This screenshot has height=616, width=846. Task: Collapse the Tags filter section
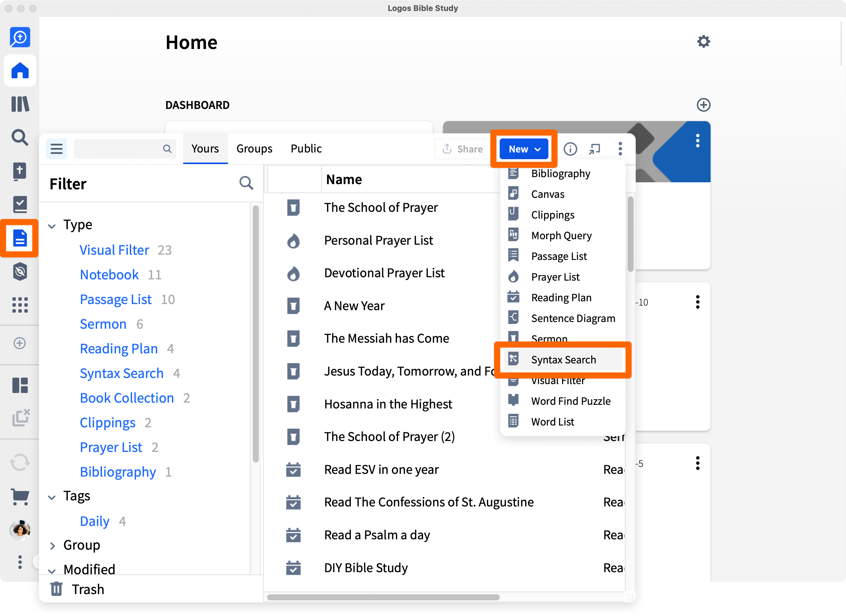(x=52, y=497)
